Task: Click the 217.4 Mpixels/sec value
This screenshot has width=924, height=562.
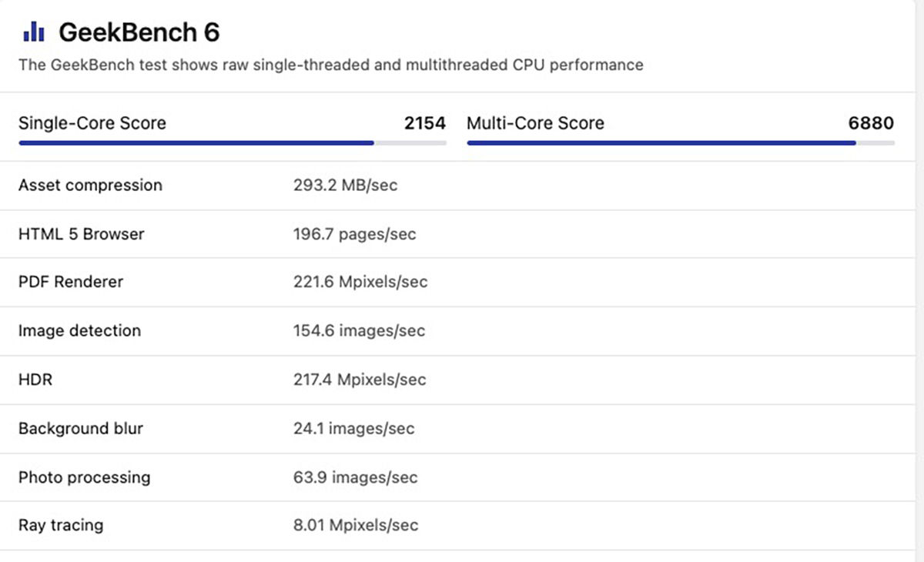Action: coord(360,380)
